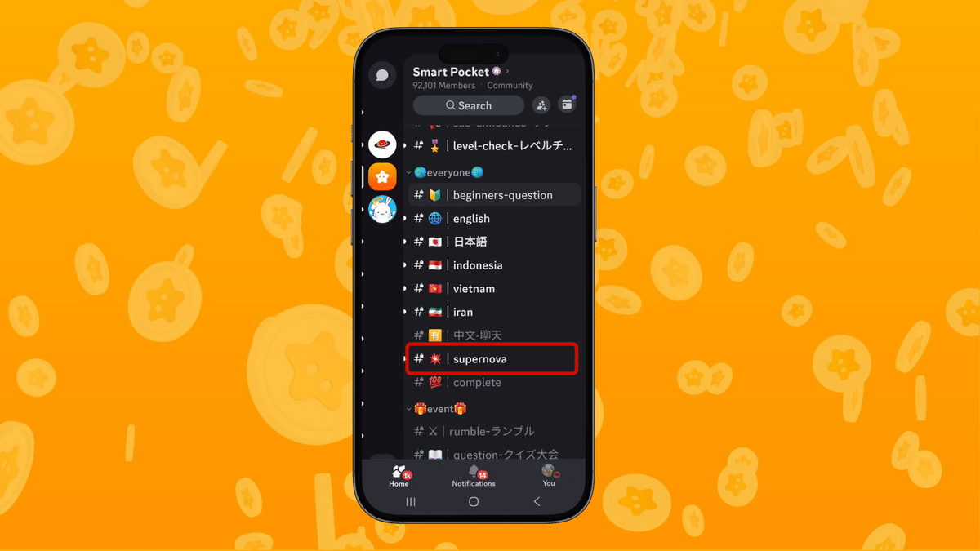Tap the Android back navigation icon
The width and height of the screenshot is (980, 551).
(x=537, y=501)
